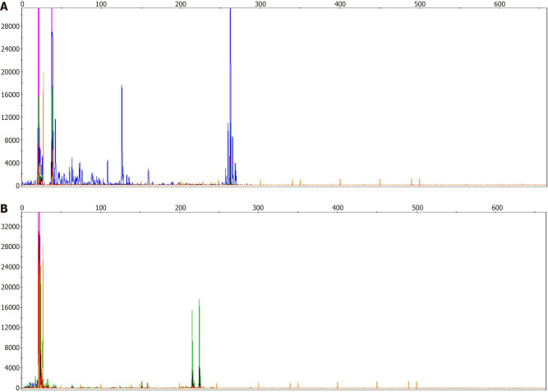The height and width of the screenshot is (392, 548).
Task: Select the 20000 y-axis value in panel B
Action: point(10,288)
